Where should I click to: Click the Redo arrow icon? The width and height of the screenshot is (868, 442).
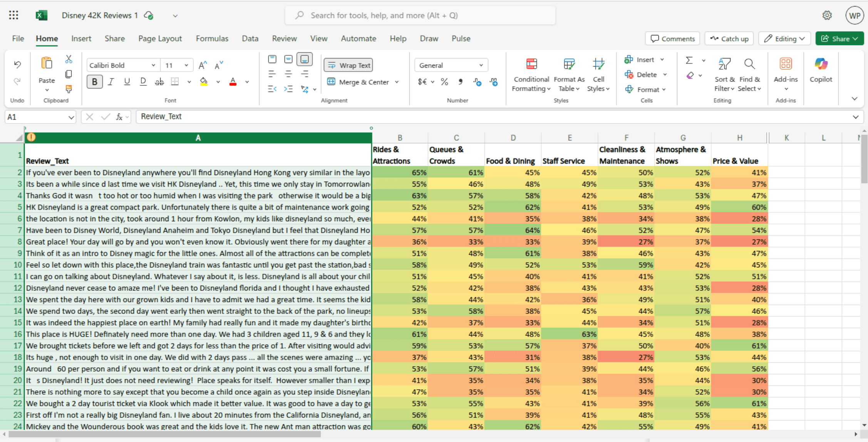pyautogui.click(x=17, y=81)
